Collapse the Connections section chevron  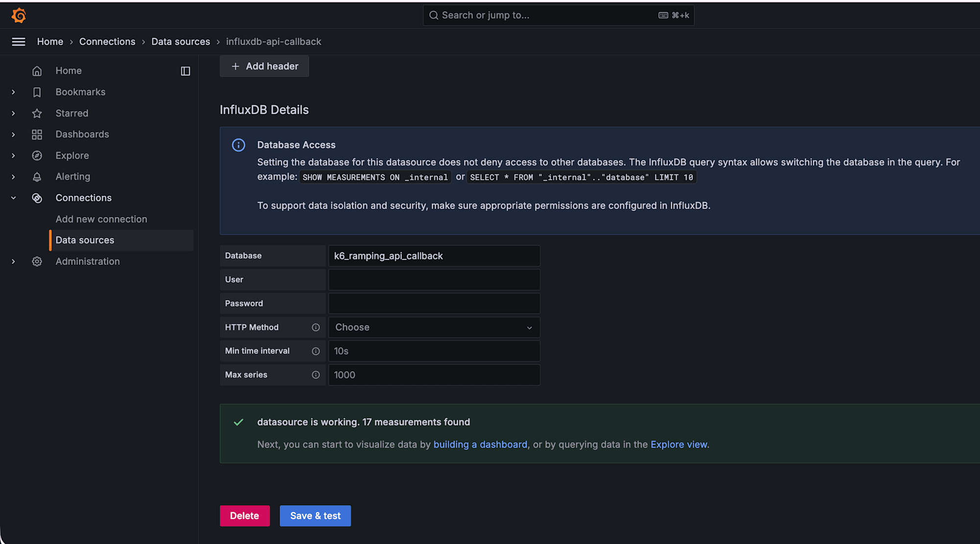(13, 198)
